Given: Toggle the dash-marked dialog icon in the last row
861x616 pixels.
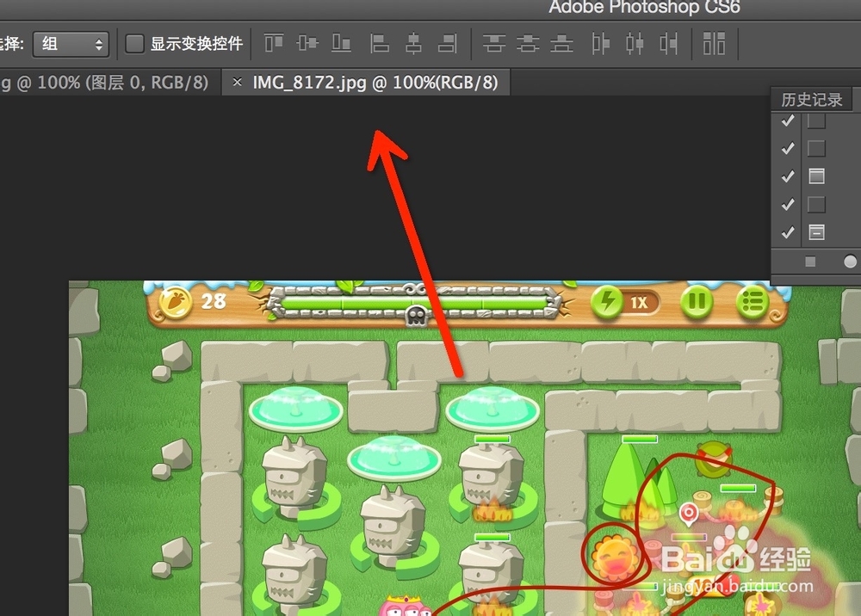Looking at the screenshot, I should tap(816, 232).
